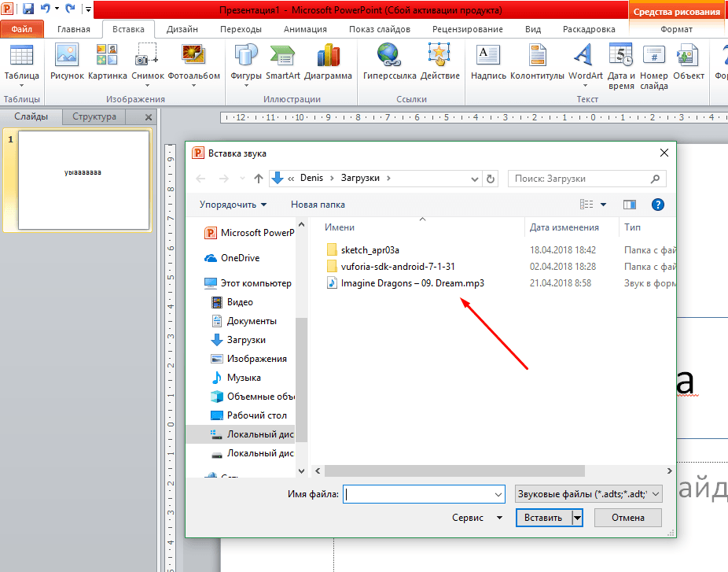The height and width of the screenshot is (572, 728).
Task: Redo the last action
Action: (70, 9)
